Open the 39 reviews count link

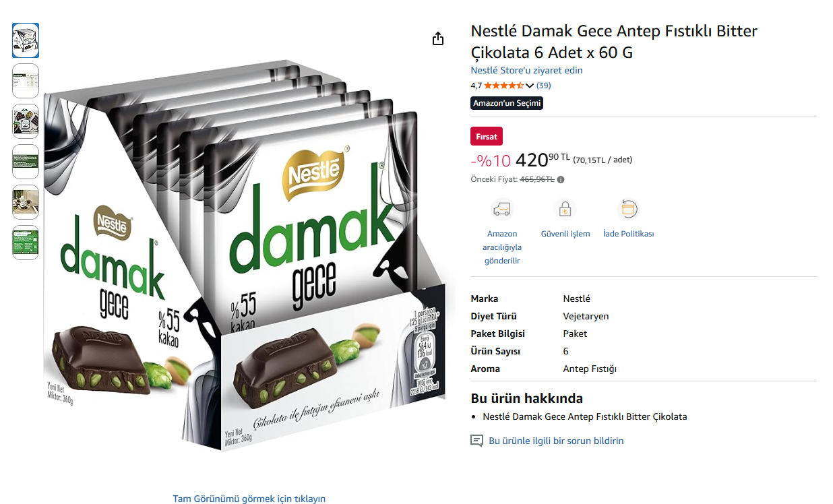tap(543, 86)
